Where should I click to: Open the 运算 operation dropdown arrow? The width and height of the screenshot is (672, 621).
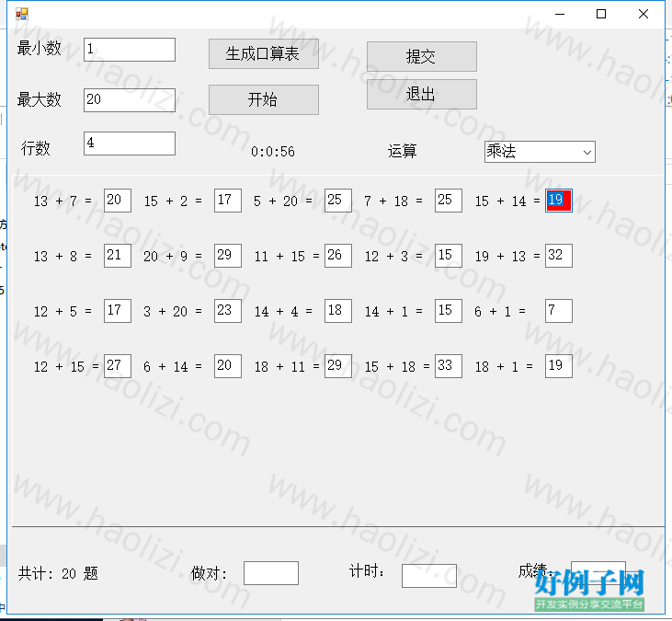[x=587, y=152]
